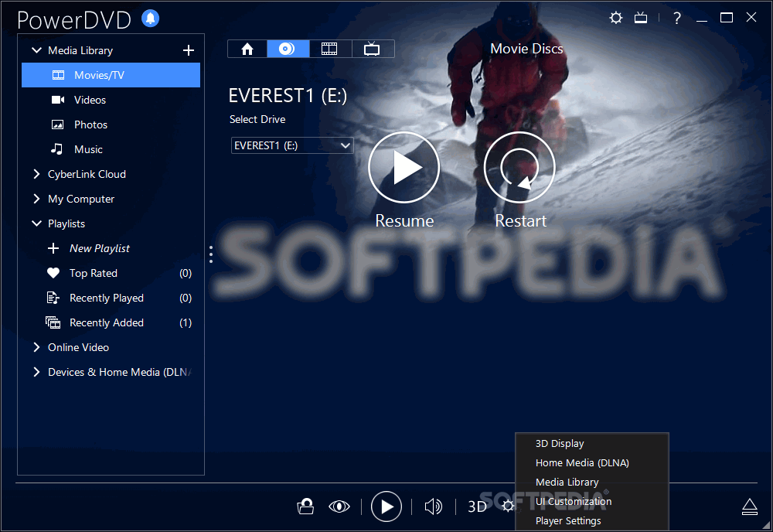Choose UI Customization from popup menu

pyautogui.click(x=592, y=501)
